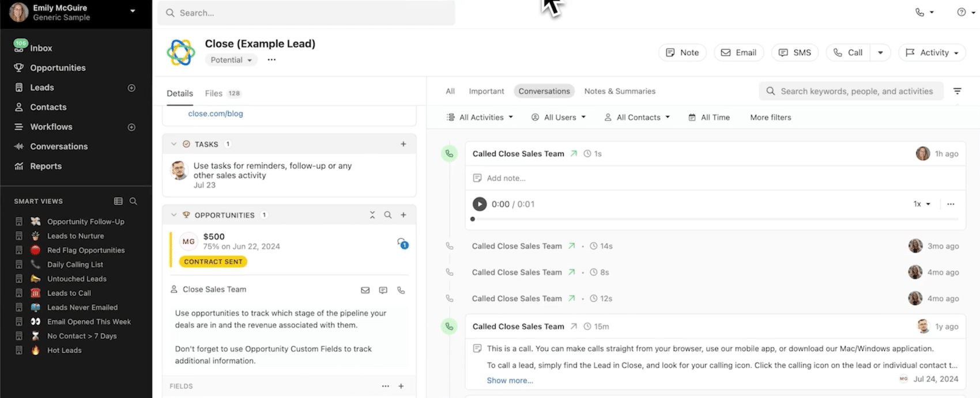Open the activity filter lines icon
980x398 pixels.
coord(958,91)
